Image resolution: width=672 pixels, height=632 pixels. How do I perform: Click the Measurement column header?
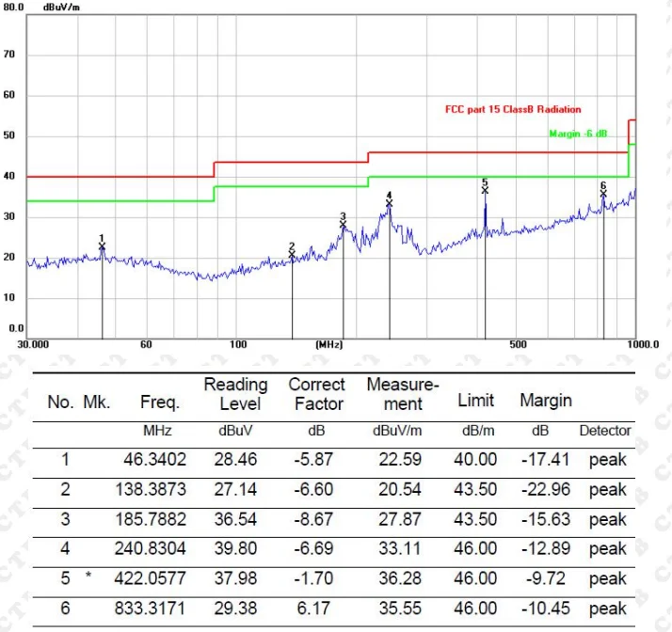click(403, 394)
